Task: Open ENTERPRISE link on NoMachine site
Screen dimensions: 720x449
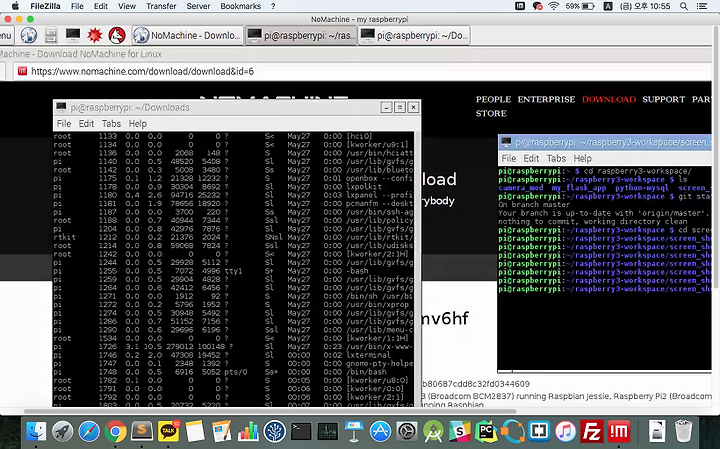Action: pyautogui.click(x=546, y=100)
